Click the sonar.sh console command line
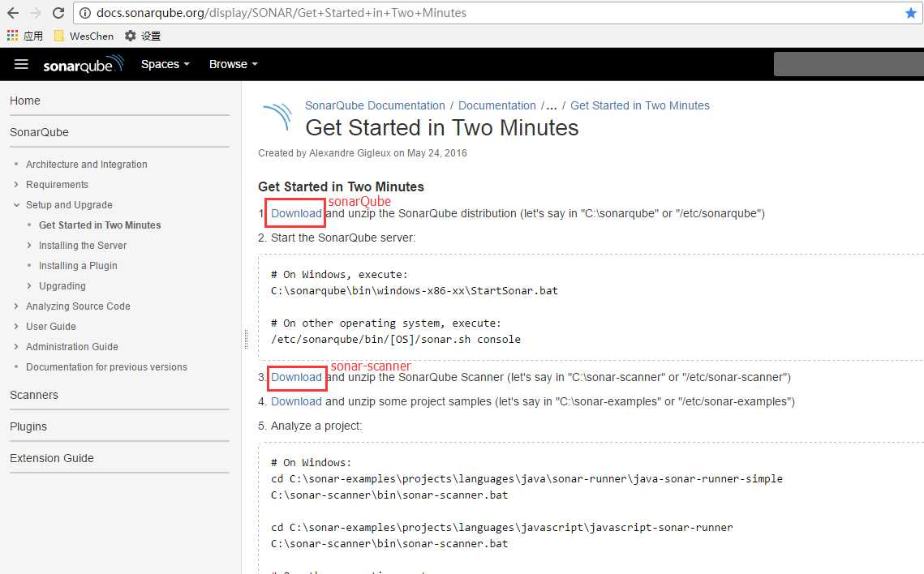 pyautogui.click(x=395, y=340)
